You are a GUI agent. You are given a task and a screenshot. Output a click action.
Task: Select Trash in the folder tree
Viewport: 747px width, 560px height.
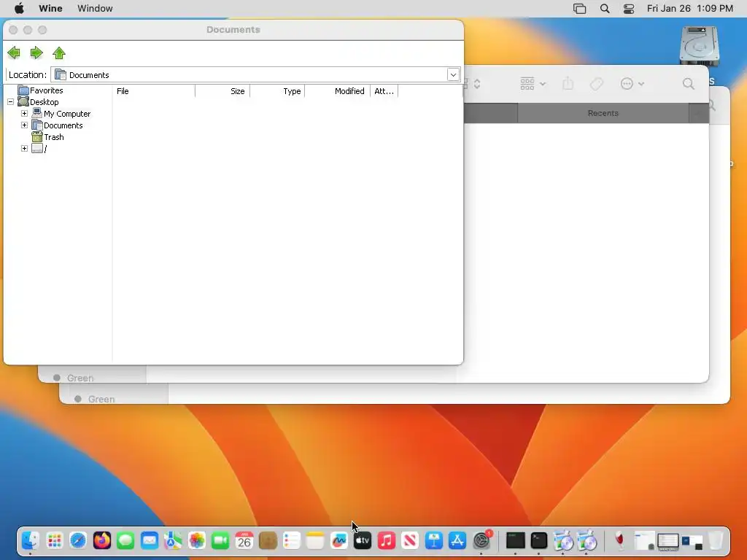coord(53,137)
